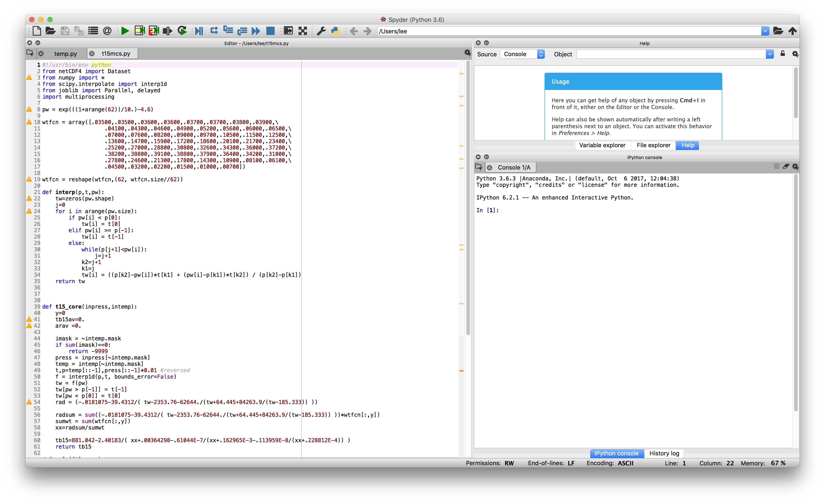Select the Help tab

click(x=688, y=145)
